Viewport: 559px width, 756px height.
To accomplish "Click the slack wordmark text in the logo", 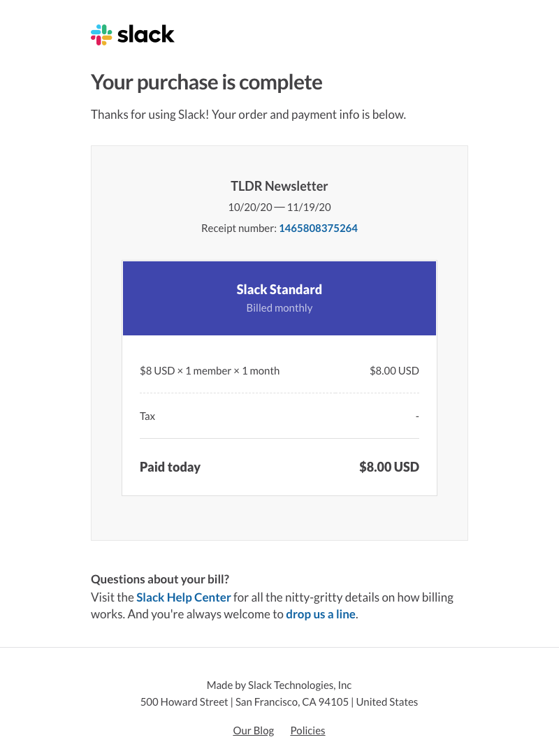I will coord(146,34).
